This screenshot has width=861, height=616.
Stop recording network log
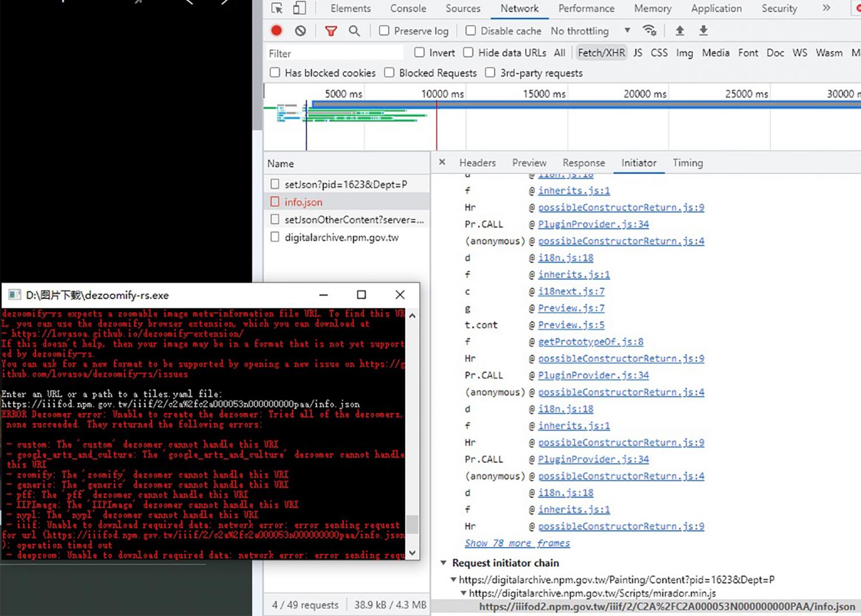277,31
